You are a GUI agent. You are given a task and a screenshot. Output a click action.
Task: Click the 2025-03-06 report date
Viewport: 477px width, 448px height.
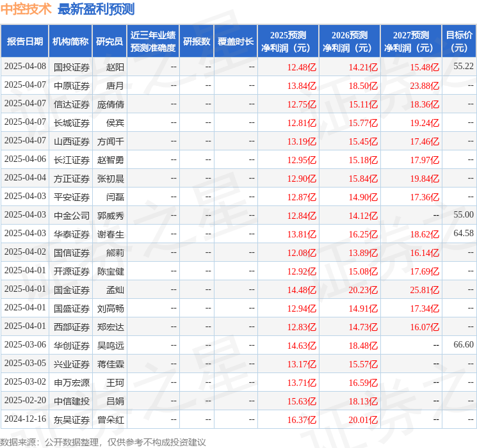(25, 344)
